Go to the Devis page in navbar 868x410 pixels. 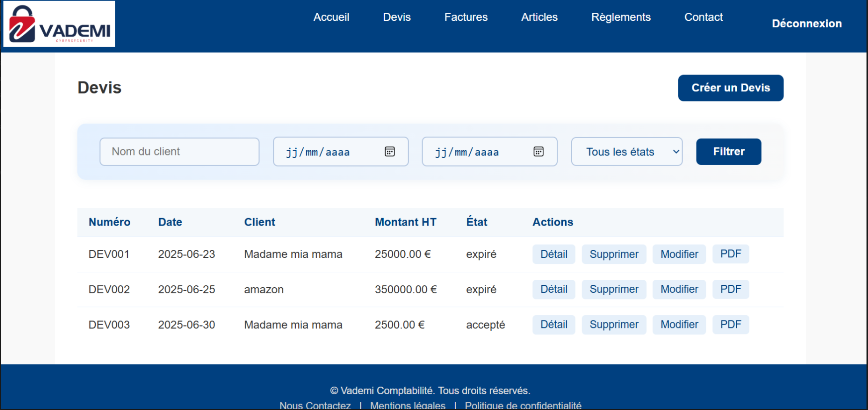pyautogui.click(x=397, y=17)
